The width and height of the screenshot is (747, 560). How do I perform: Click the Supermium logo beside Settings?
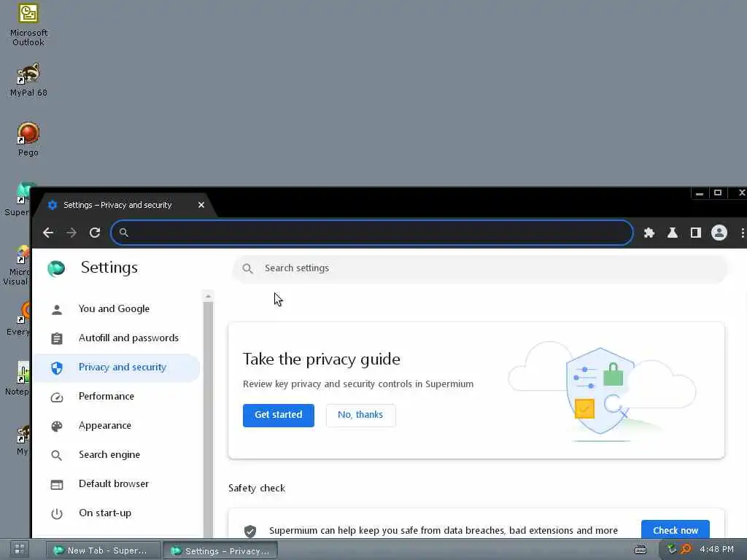coord(56,268)
